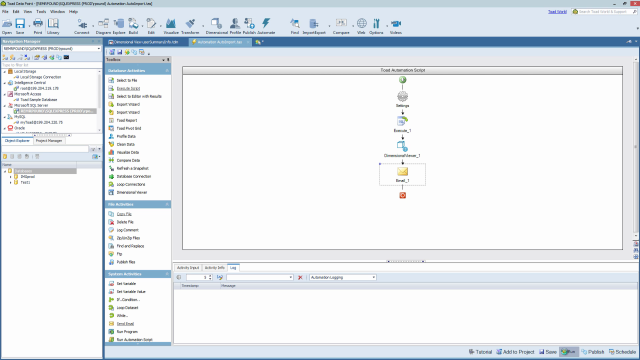
Task: Open the View menu
Action: point(28,11)
